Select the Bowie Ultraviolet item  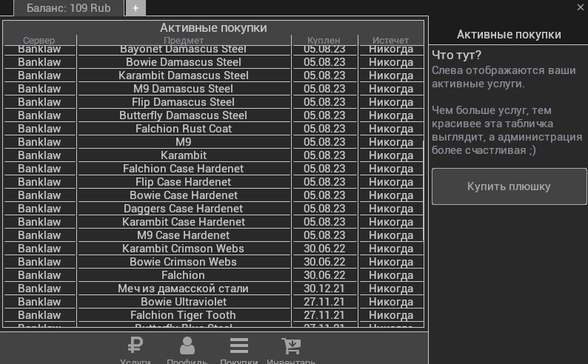184,301
